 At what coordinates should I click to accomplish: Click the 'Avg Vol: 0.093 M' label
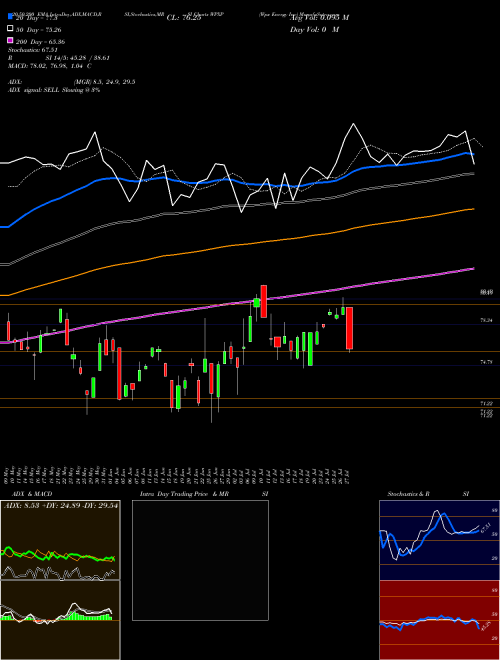click(x=320, y=18)
